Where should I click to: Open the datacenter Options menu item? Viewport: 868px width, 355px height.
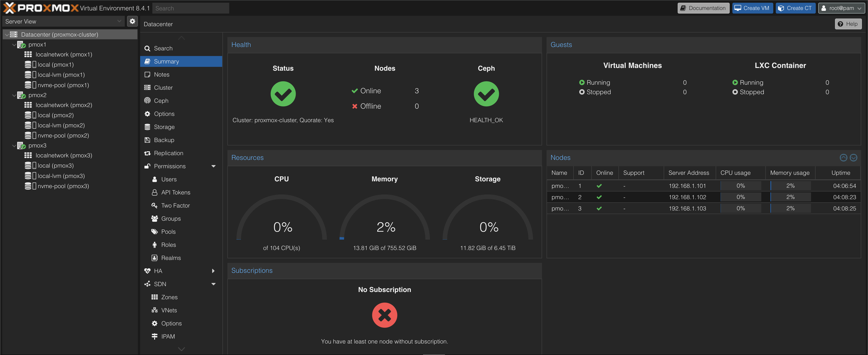click(181, 114)
